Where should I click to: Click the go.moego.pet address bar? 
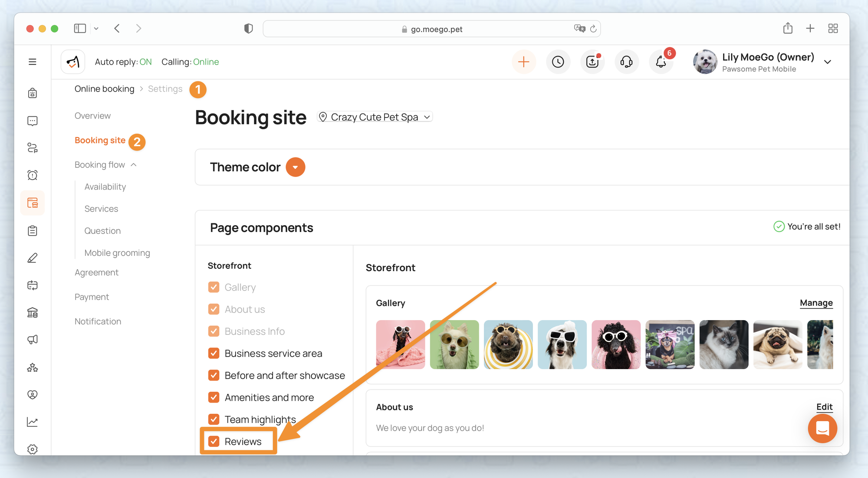tap(432, 29)
